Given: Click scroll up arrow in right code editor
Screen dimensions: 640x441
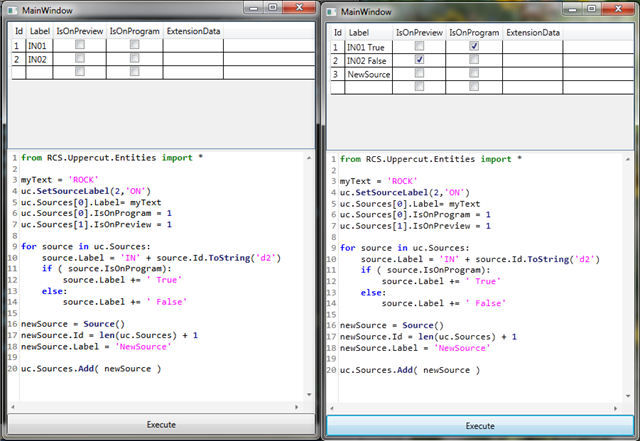Looking at the screenshot, I should (x=628, y=159).
